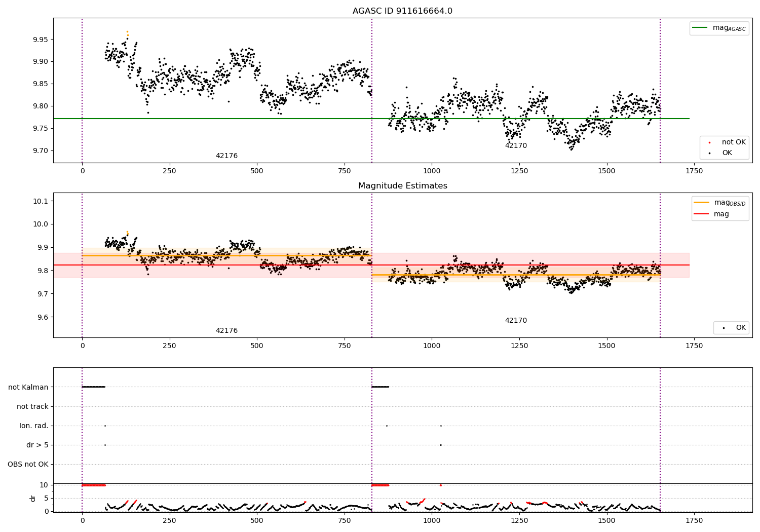
Task: Click the 42170 label in the middle plot
Action: 516,321
